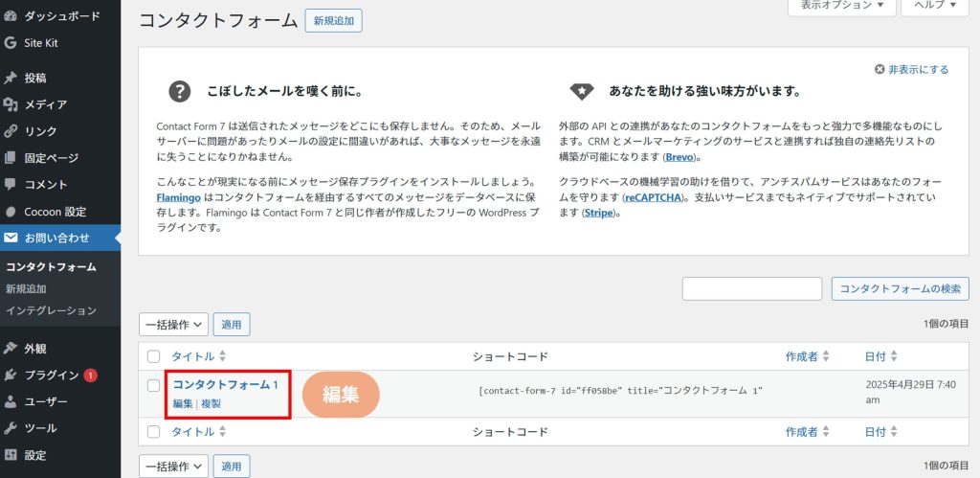
Task: Open Media library icon in sidebar
Action: click(11, 104)
